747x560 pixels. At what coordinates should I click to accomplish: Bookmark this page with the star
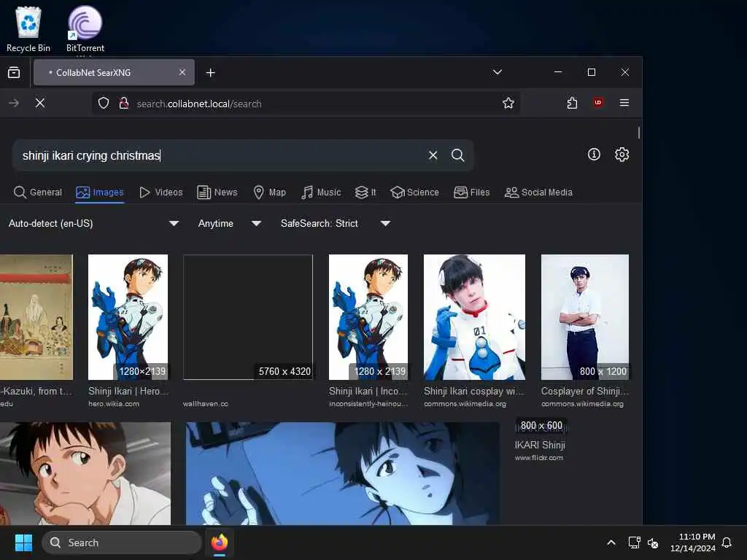(x=508, y=103)
